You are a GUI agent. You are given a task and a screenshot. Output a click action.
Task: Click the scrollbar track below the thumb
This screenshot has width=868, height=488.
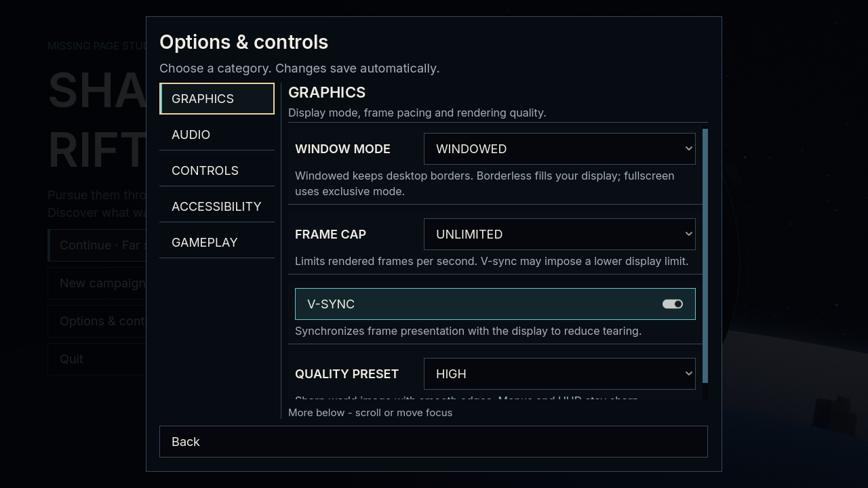pos(705,392)
